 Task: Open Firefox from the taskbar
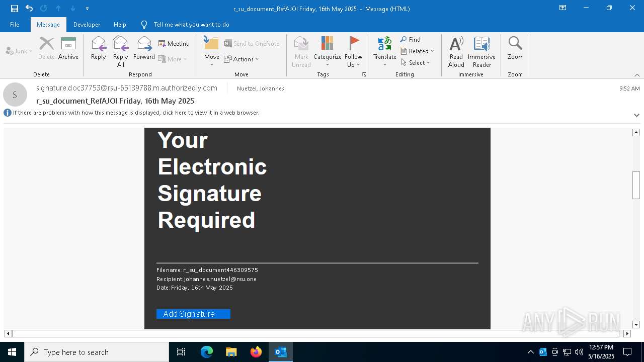(x=256, y=352)
